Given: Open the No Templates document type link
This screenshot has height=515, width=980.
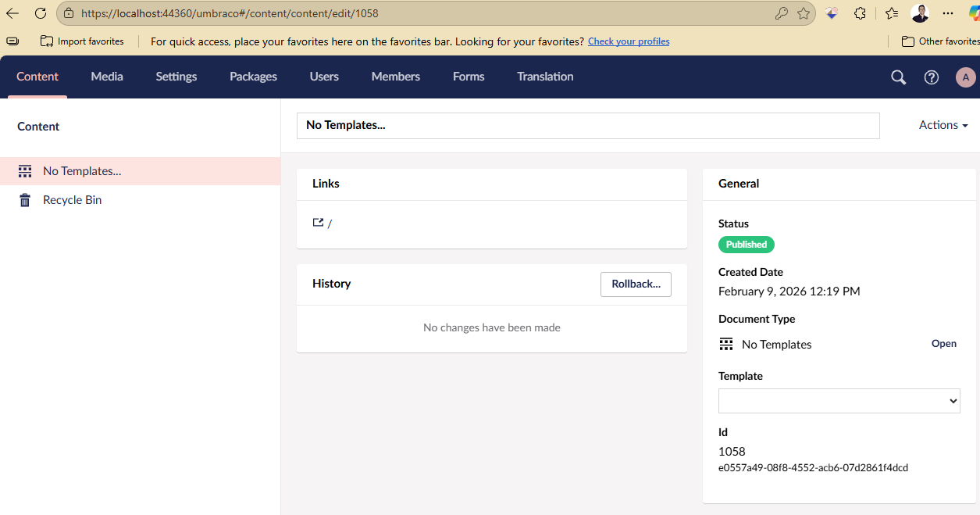Looking at the screenshot, I should coord(943,344).
